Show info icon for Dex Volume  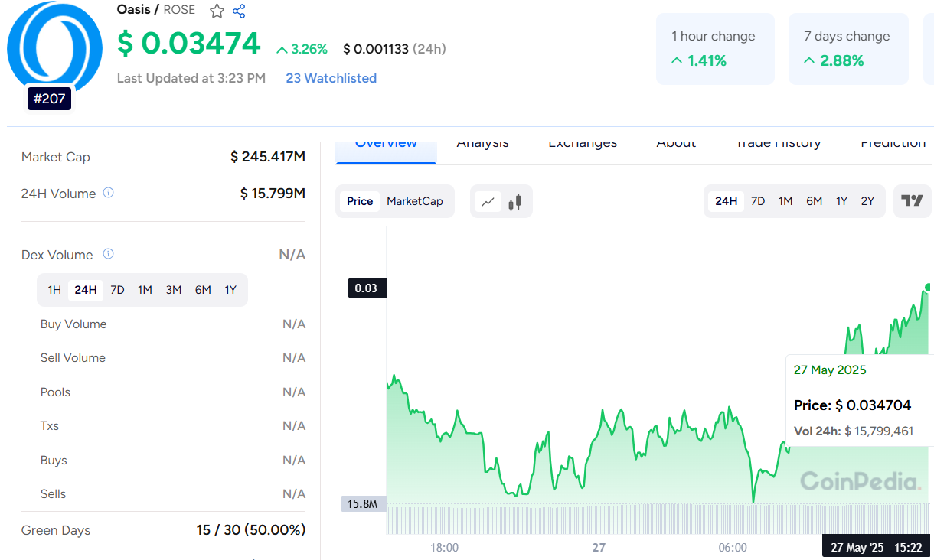(109, 254)
